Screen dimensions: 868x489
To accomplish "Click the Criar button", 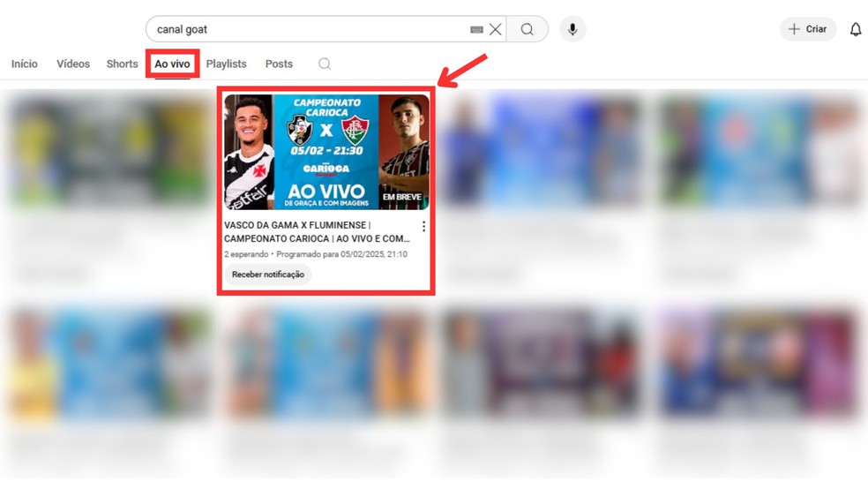I will [808, 29].
